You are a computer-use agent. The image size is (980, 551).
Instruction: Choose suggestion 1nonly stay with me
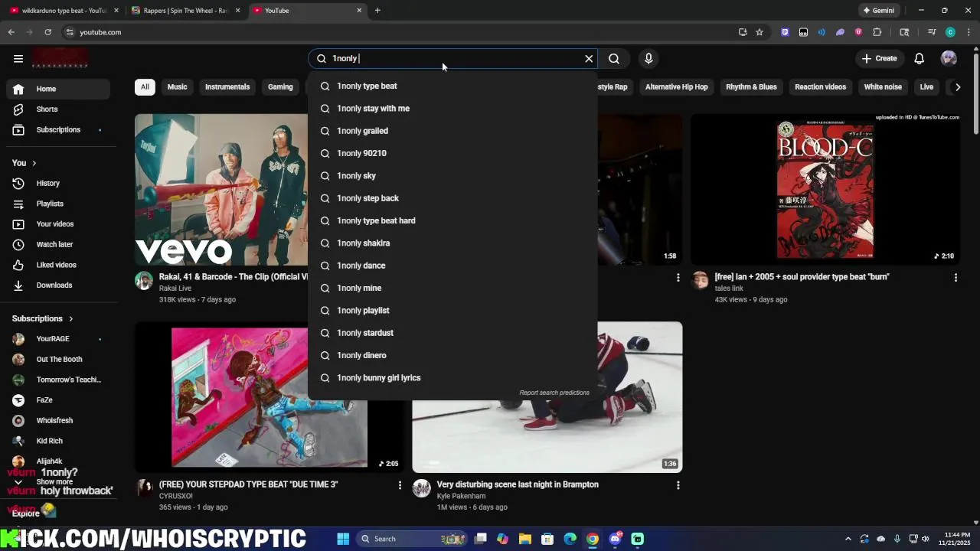coord(452,109)
